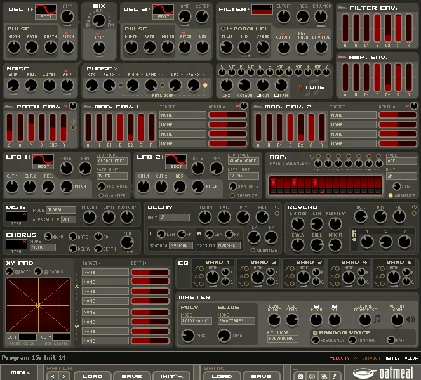Click the music note icon in Master section
The height and width of the screenshot is (380, 421).
(377, 319)
